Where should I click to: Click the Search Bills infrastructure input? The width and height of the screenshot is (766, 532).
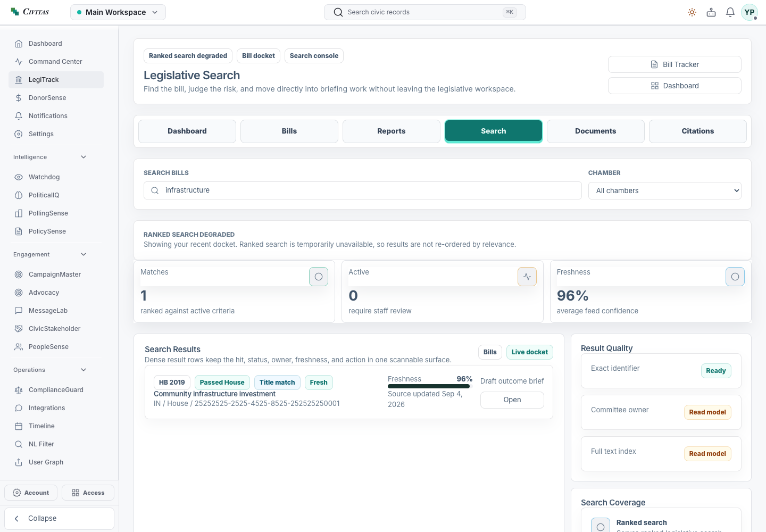coord(363,190)
